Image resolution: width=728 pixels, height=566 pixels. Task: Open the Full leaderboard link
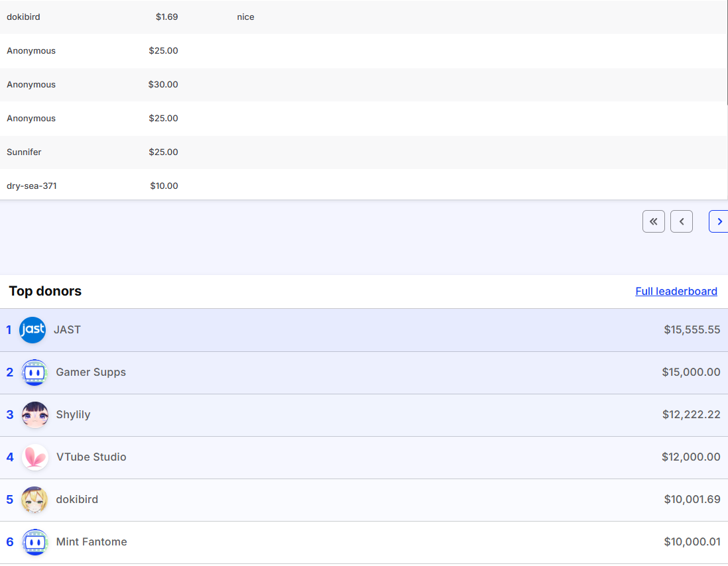[676, 292]
